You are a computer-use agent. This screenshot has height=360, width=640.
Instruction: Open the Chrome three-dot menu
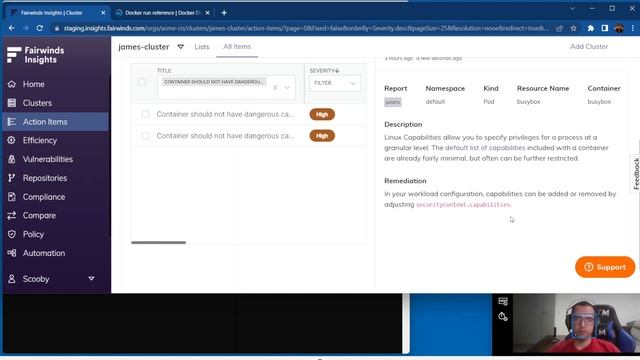[x=633, y=28]
